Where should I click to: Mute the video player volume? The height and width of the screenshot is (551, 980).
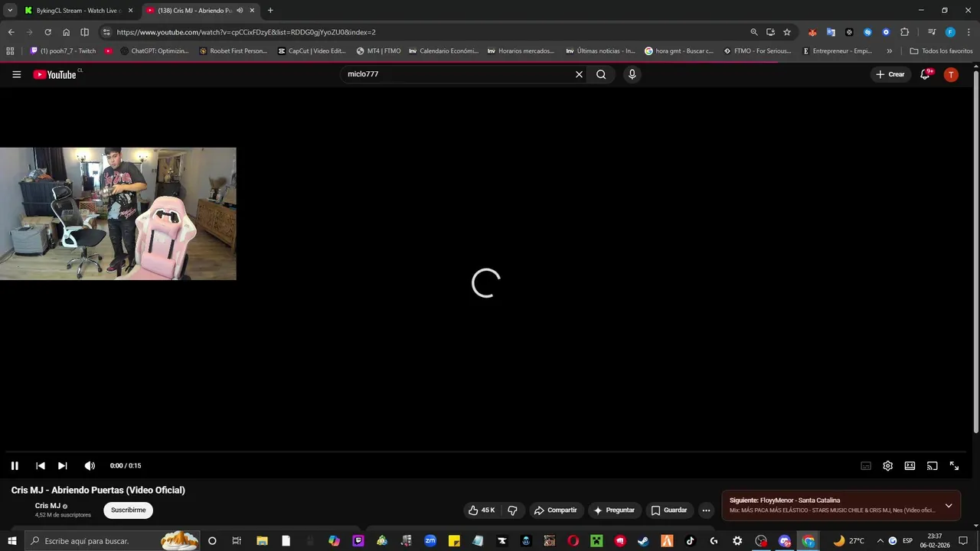click(x=90, y=465)
